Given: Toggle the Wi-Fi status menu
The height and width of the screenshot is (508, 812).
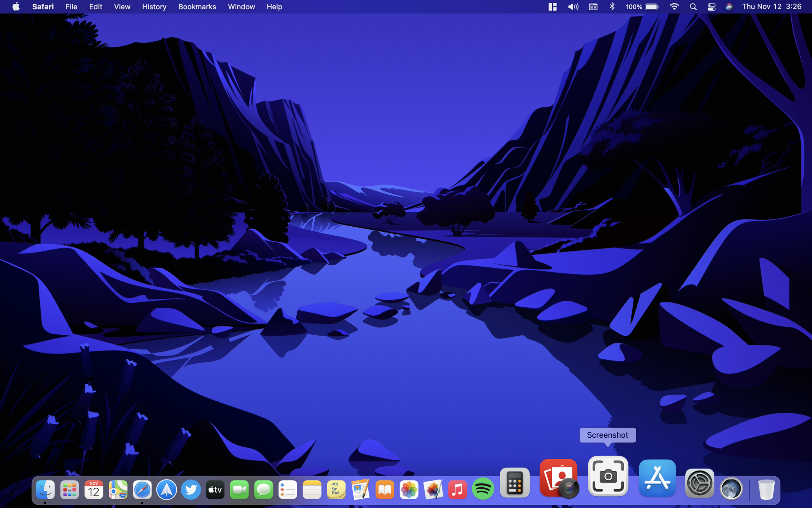Looking at the screenshot, I should pyautogui.click(x=674, y=7).
